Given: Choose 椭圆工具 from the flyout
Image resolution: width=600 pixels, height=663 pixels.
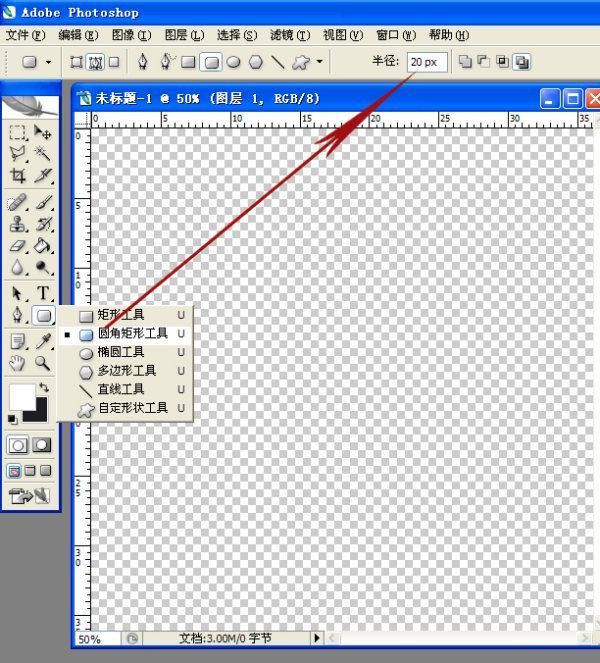Looking at the screenshot, I should pos(125,352).
